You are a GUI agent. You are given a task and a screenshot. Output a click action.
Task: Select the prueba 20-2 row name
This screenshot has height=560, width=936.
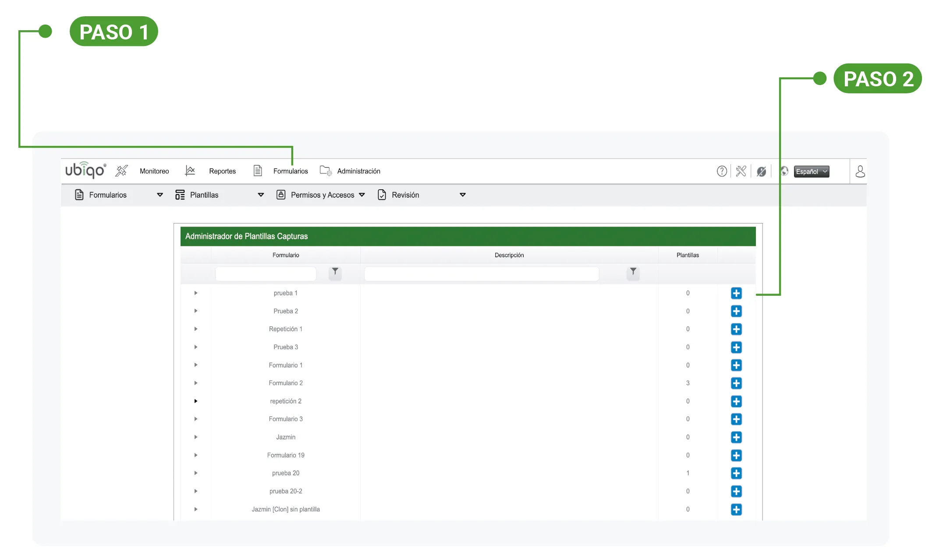(286, 491)
